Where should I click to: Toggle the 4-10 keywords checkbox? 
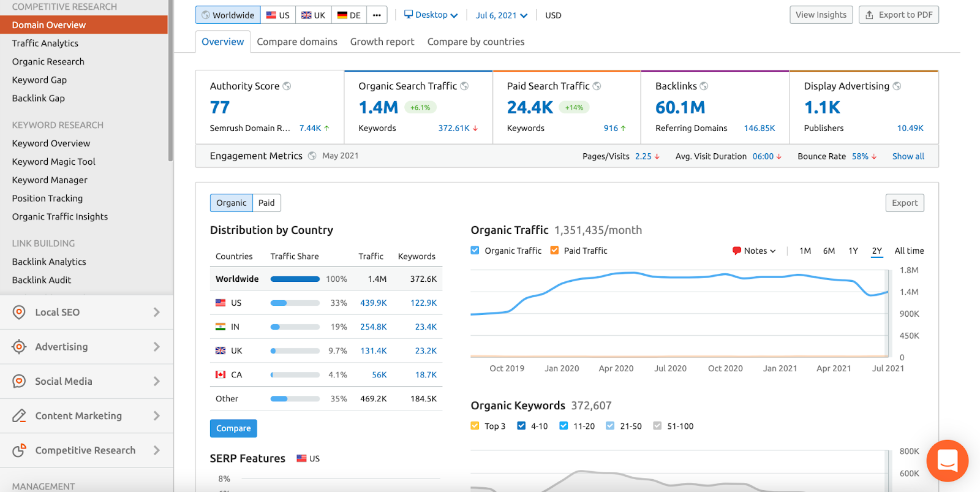click(x=521, y=426)
